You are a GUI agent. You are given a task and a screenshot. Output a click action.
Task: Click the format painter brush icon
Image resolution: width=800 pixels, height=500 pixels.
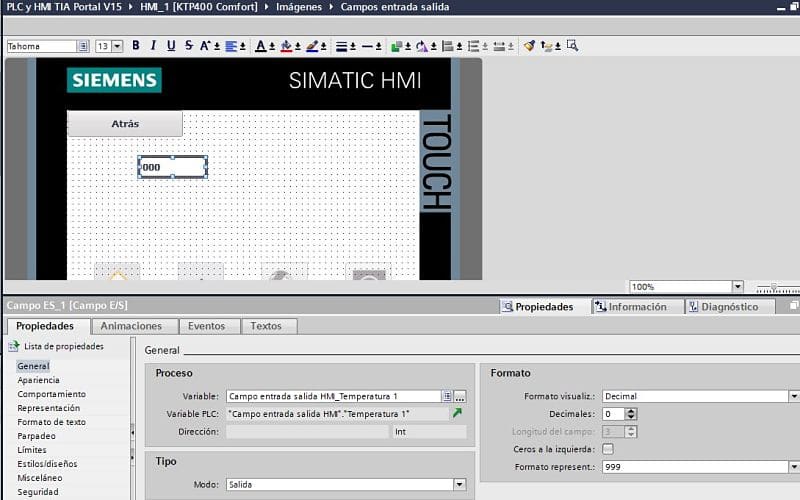(x=530, y=46)
